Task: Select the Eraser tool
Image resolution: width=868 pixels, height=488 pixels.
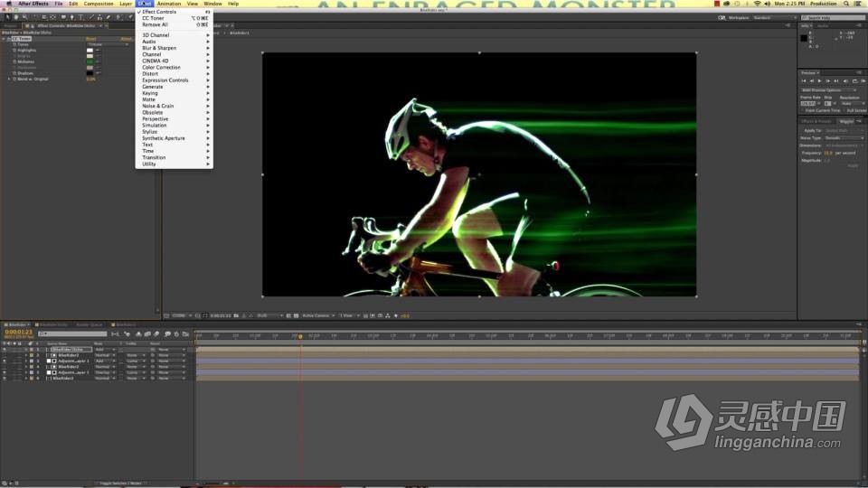Action: pyautogui.click(x=108, y=17)
